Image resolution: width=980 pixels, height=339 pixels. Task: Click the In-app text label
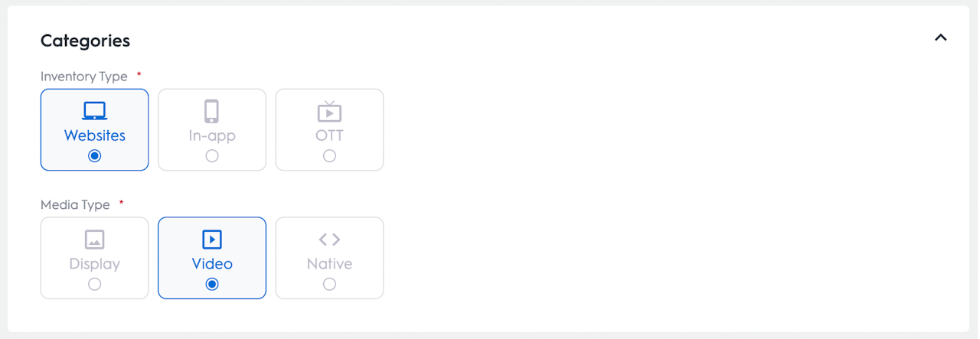click(212, 136)
